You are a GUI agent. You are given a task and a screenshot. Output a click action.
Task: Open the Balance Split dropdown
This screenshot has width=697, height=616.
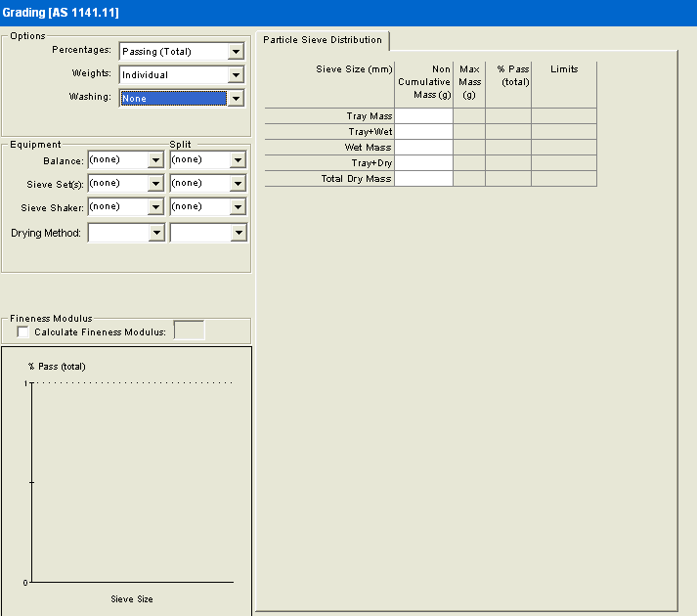tap(239, 160)
